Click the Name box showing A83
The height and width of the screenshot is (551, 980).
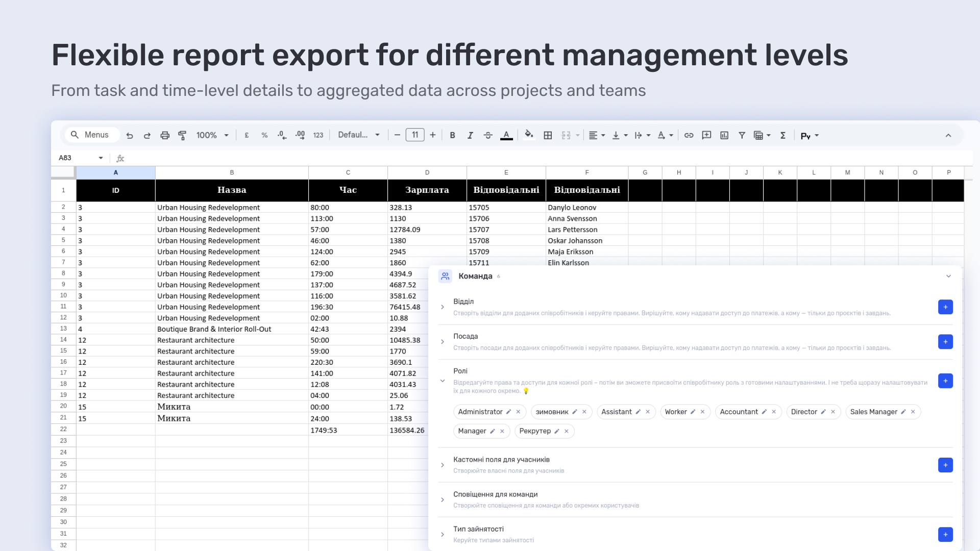[80, 158]
